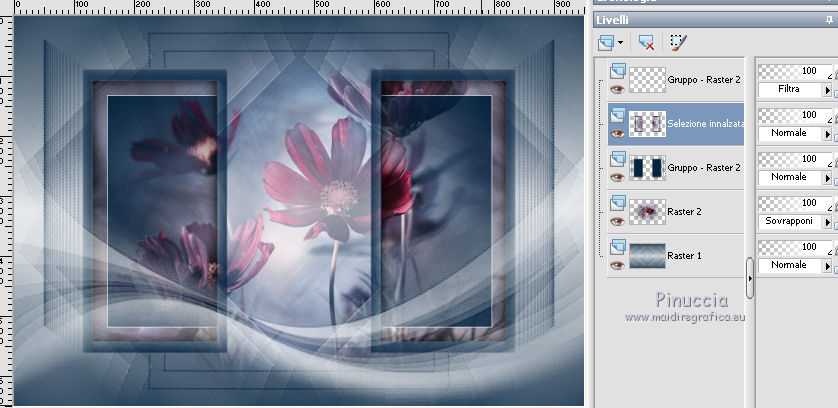Click layer type icon of Raster 1
Screen dimensions: 838x408
click(618, 246)
